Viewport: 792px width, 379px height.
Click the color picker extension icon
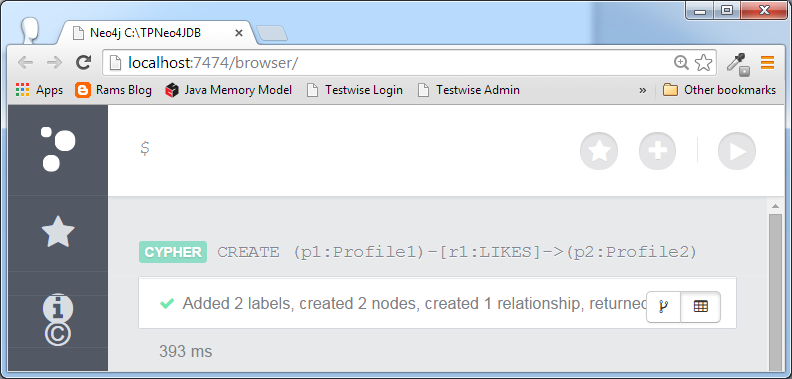[x=738, y=64]
